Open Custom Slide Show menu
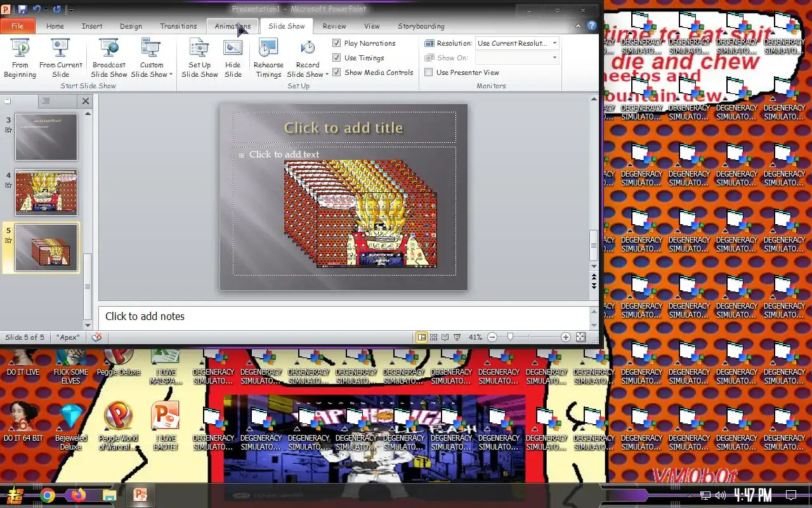This screenshot has height=508, width=812. click(152, 58)
